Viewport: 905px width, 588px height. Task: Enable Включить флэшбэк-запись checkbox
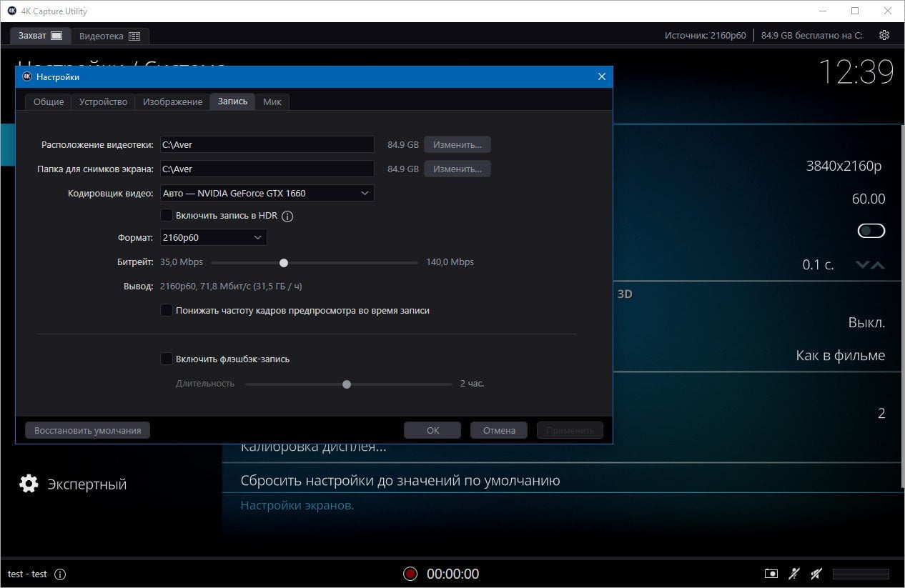(x=166, y=359)
